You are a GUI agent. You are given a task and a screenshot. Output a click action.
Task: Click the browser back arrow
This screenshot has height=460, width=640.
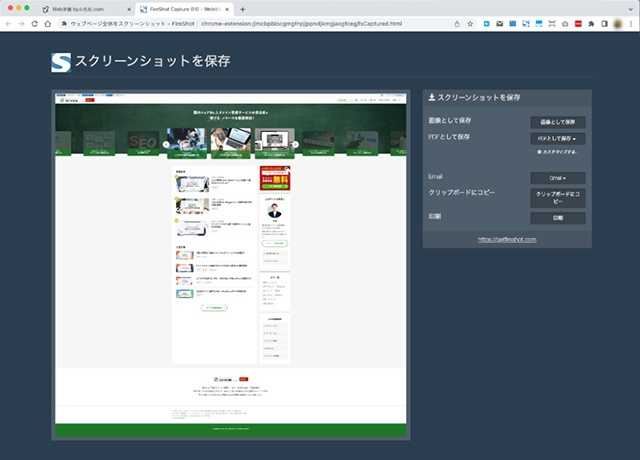point(9,24)
